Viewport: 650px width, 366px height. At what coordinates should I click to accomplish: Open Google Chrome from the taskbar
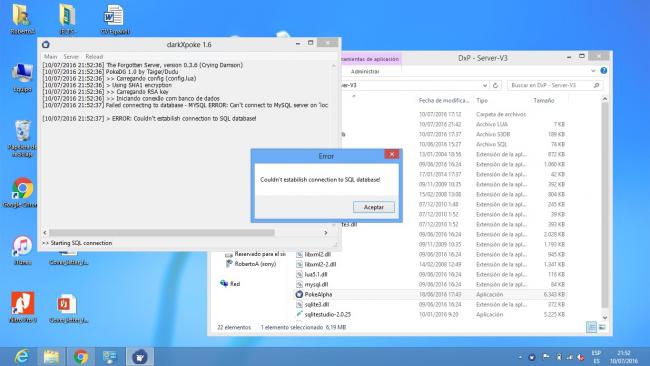click(81, 356)
